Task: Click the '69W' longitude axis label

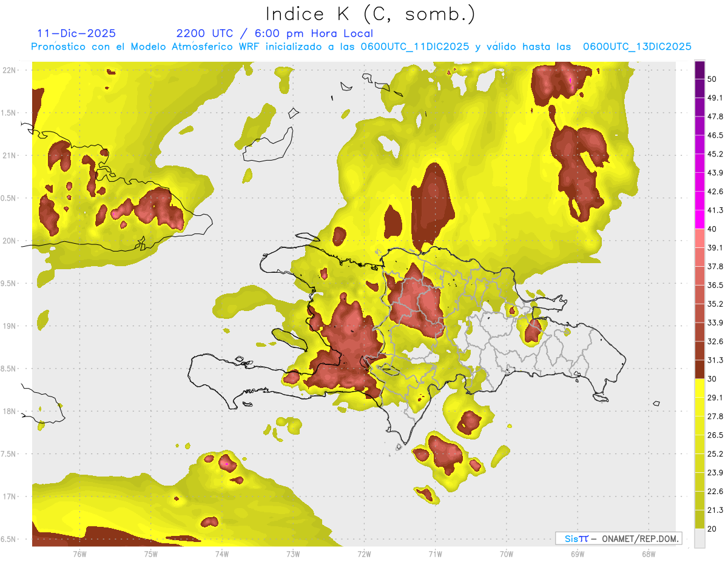Action: coord(577,554)
